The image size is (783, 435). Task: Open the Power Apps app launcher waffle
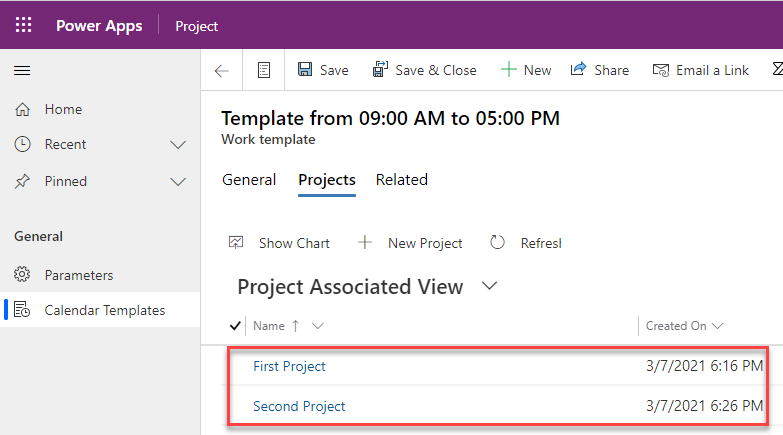23,26
